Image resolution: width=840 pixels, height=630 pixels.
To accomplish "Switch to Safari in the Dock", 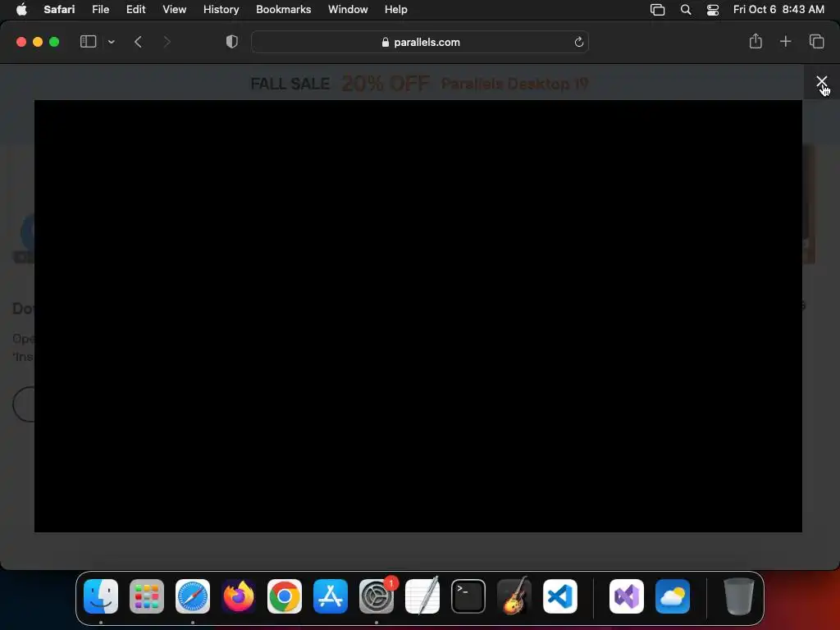I will coord(193,596).
